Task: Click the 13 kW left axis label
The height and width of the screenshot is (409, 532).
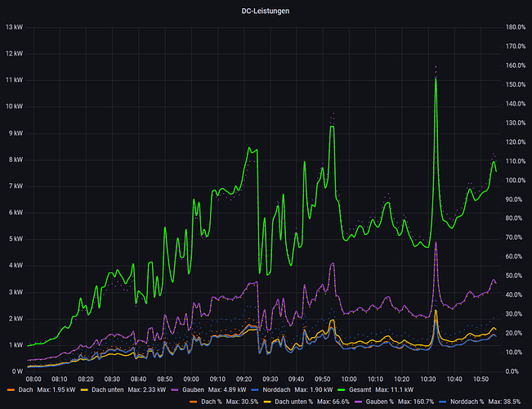Action: tap(14, 27)
